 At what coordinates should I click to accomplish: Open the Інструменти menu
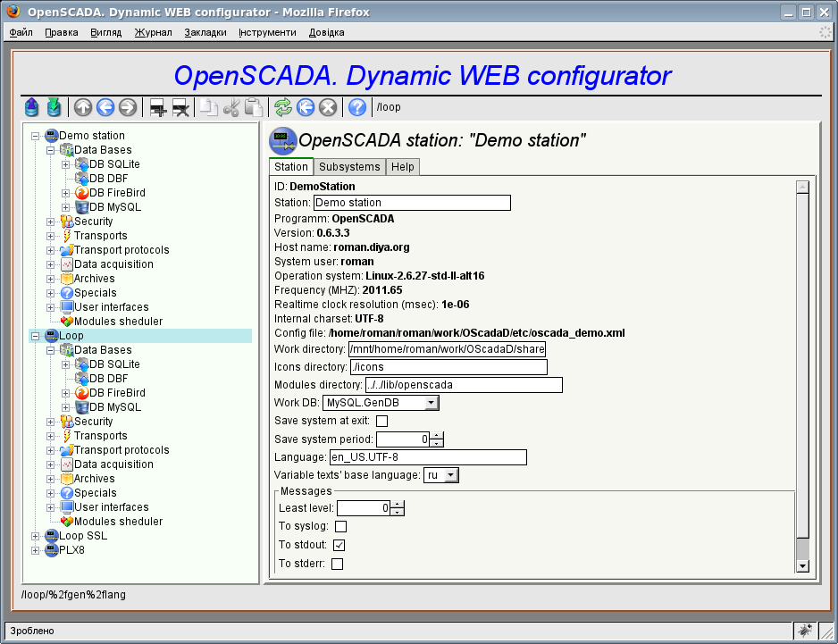coord(267,32)
